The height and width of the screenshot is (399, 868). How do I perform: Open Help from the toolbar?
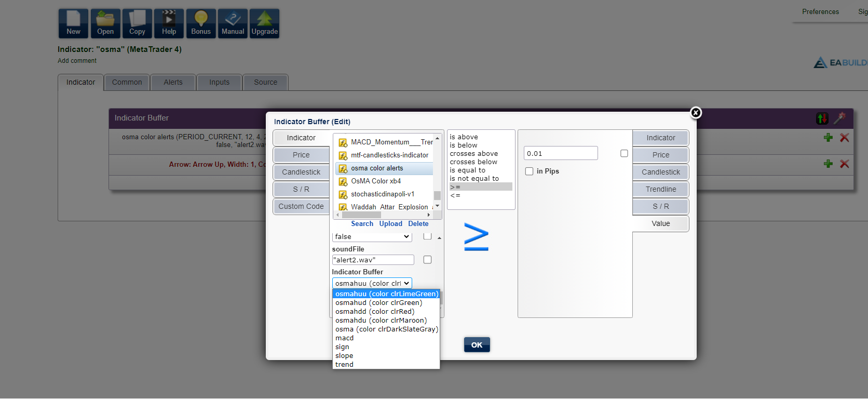click(x=169, y=23)
